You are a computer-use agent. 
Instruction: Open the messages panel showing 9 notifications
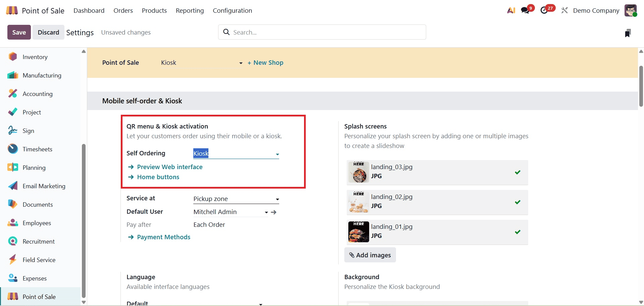coord(525,10)
